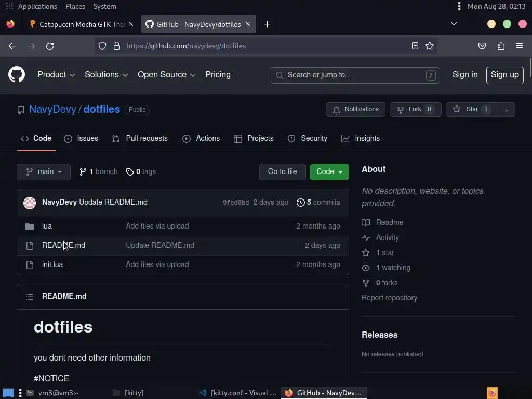Open the 5 commits history link
Viewport: 532px width, 399px height.
[318, 203]
